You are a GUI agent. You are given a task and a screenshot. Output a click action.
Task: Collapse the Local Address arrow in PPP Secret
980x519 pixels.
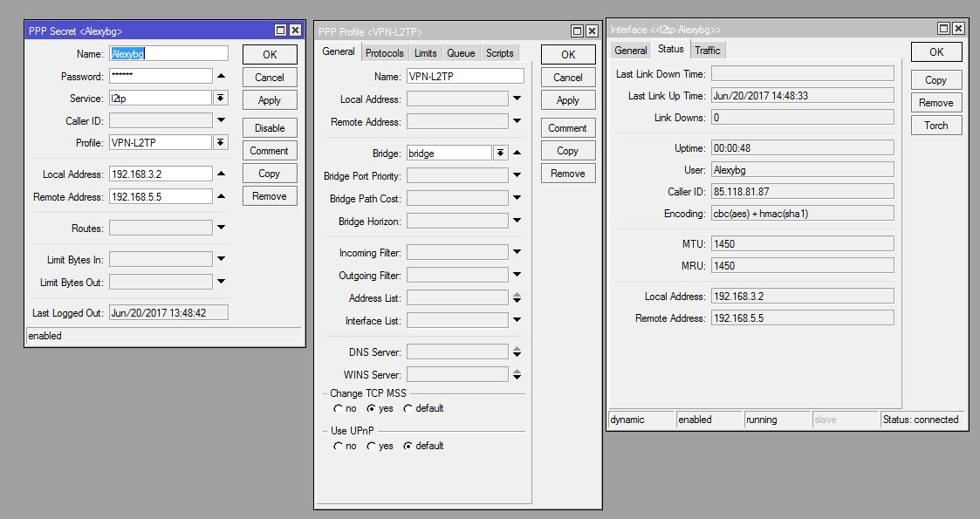click(x=221, y=174)
